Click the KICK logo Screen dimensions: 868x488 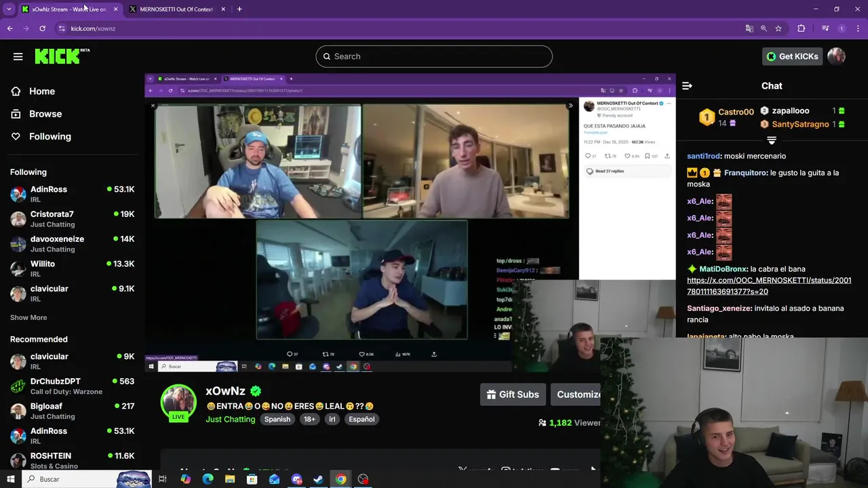coord(62,56)
